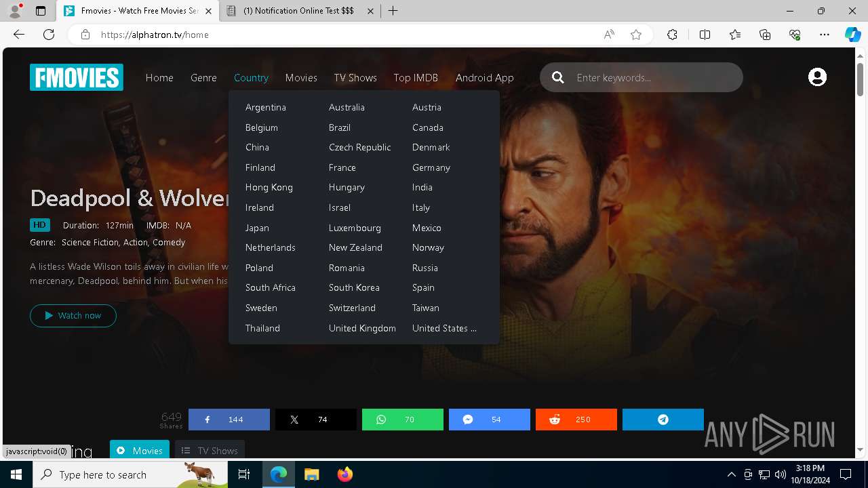Screen dimensions: 868x488
Task: Open the tab actions menu icon
Action: point(41,11)
